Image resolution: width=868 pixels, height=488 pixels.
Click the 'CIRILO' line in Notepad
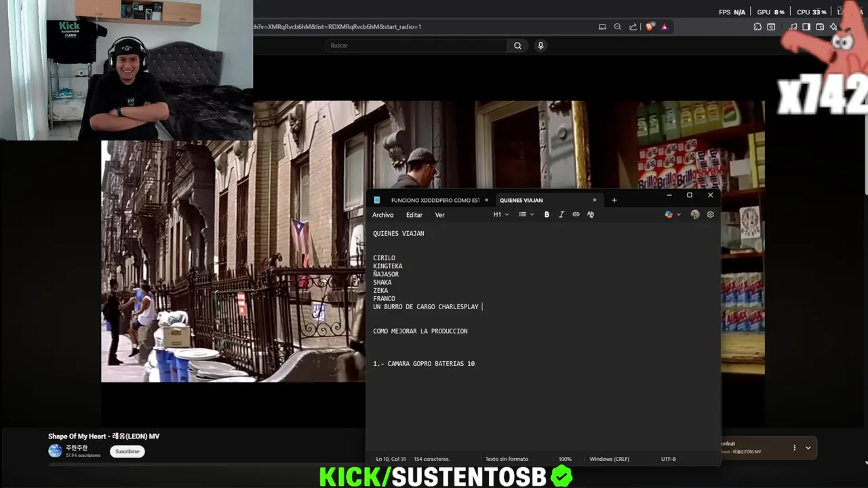tap(384, 258)
